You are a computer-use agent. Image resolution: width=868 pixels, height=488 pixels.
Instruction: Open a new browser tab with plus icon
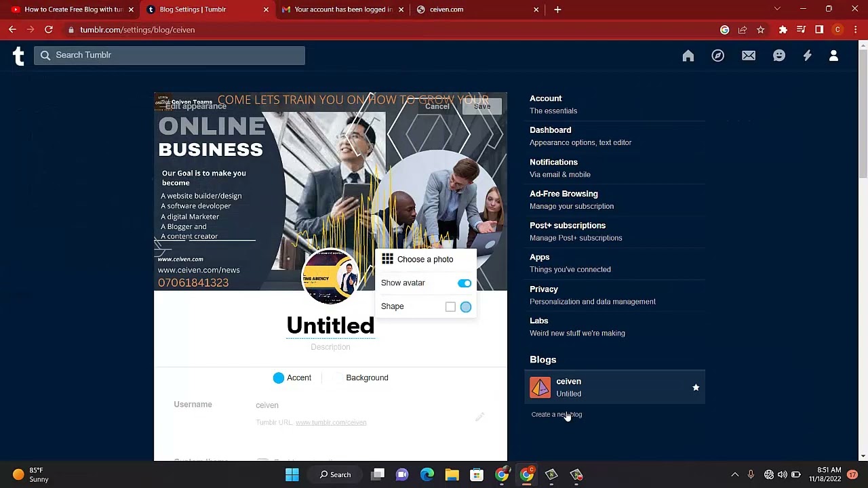[x=557, y=9]
